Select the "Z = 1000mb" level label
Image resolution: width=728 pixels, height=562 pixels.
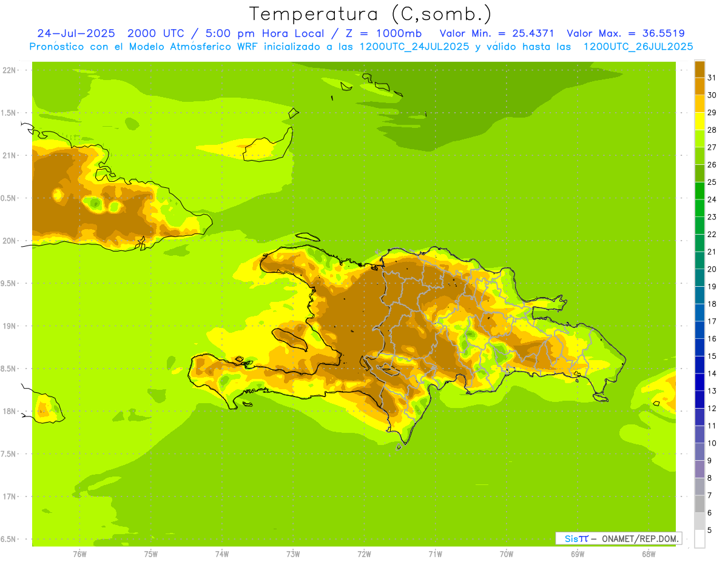point(385,33)
